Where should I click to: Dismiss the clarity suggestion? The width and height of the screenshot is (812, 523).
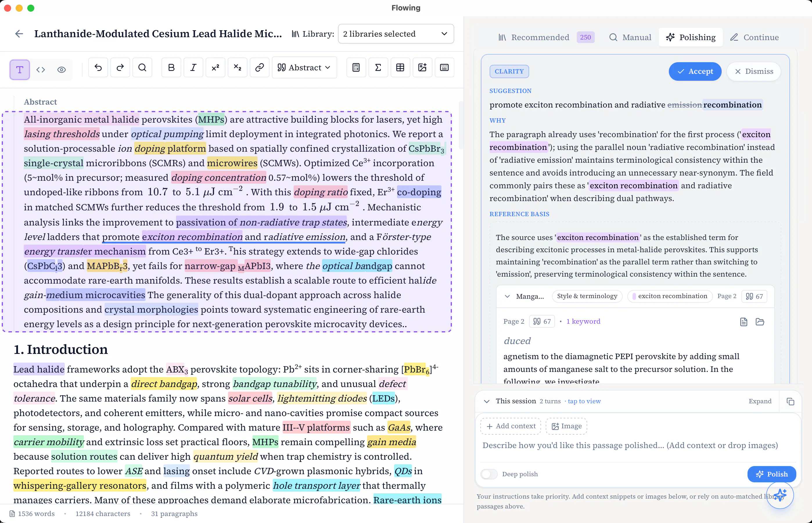[754, 71]
